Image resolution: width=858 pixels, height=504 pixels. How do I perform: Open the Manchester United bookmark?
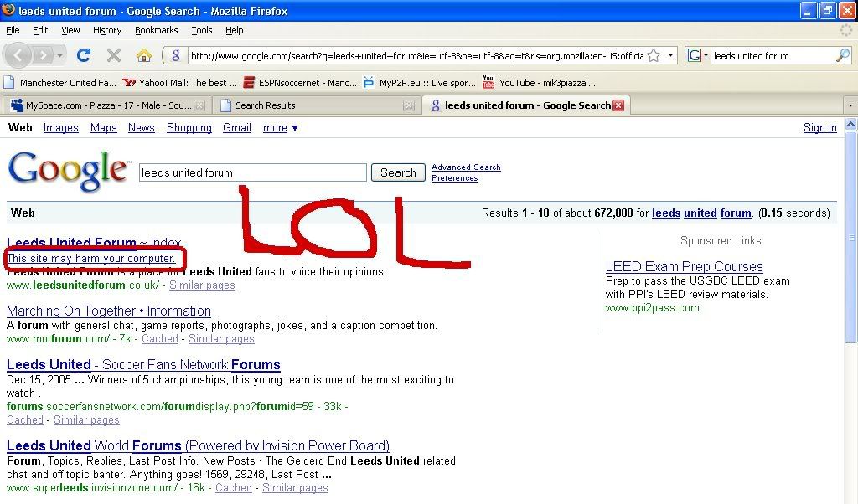click(60, 83)
